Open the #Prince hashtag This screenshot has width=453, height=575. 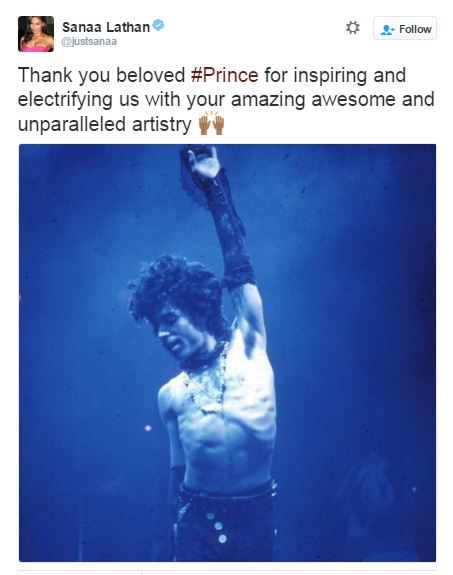[x=224, y=75]
